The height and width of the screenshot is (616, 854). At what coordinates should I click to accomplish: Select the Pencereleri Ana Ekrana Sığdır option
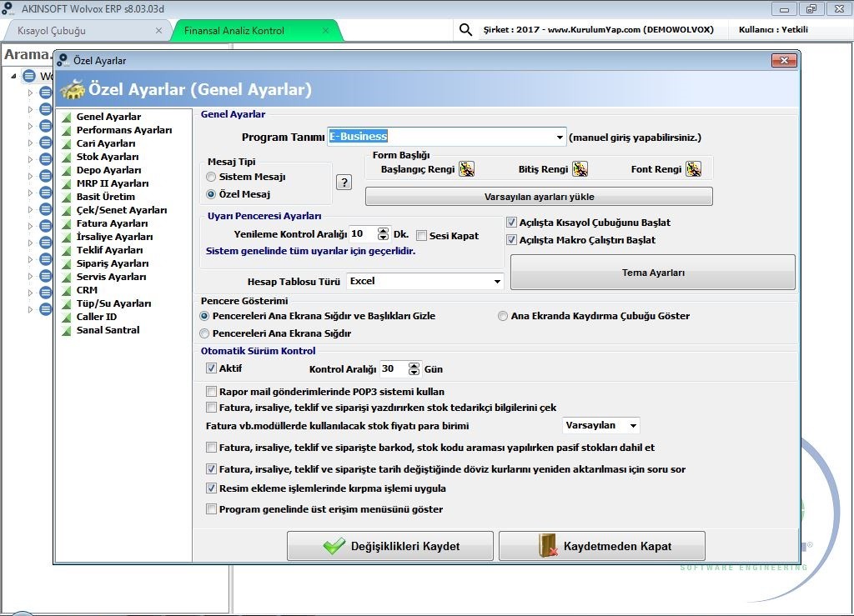[x=204, y=333]
